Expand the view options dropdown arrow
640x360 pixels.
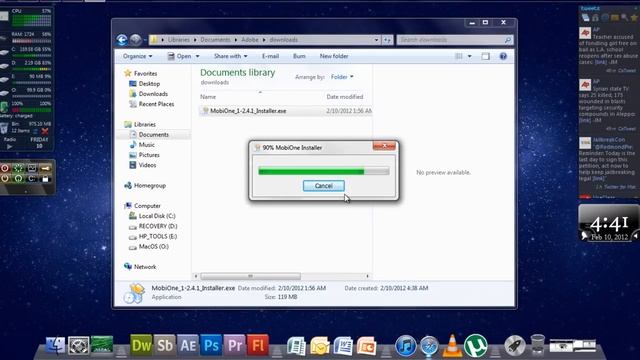click(469, 56)
